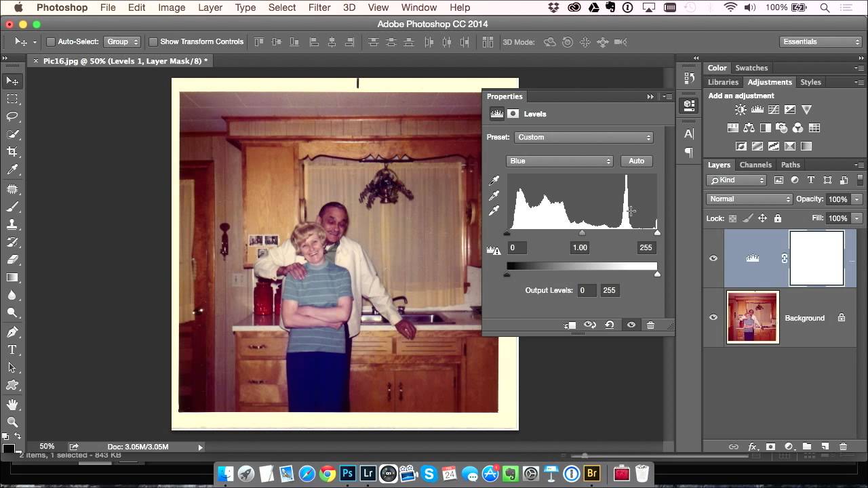The width and height of the screenshot is (868, 488).
Task: Toggle lock all for the layer
Action: 777,218
